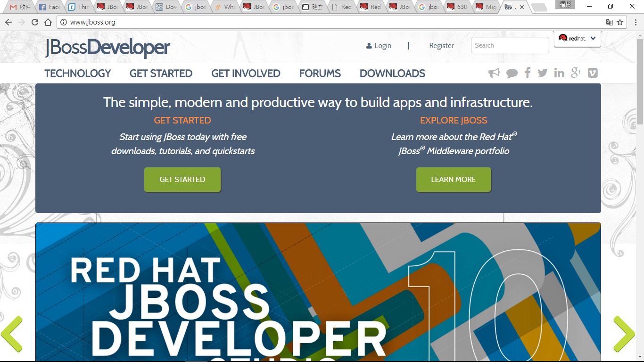The height and width of the screenshot is (362, 644).
Task: Click the orange GET STARTED heading
Action: (x=182, y=120)
